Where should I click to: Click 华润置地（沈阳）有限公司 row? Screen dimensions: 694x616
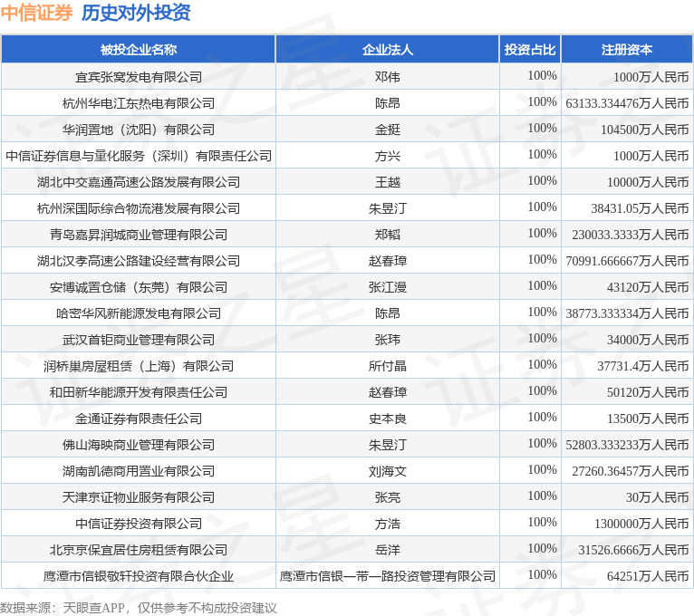[138, 130]
